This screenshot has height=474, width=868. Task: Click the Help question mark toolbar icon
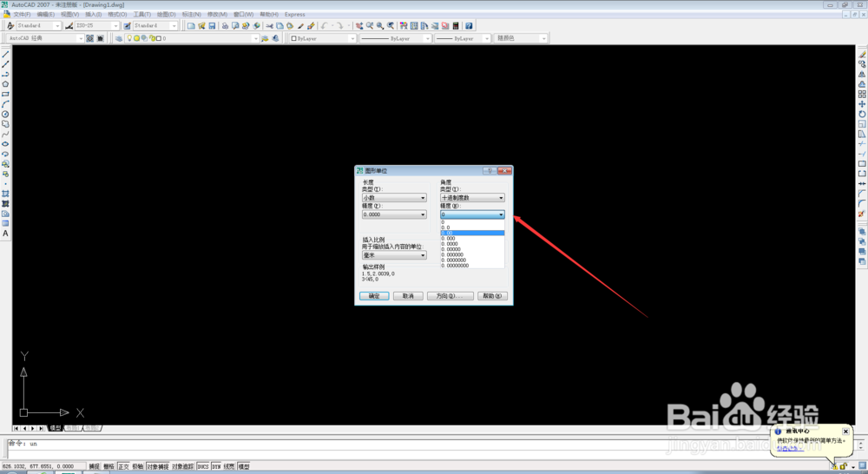coord(469,26)
